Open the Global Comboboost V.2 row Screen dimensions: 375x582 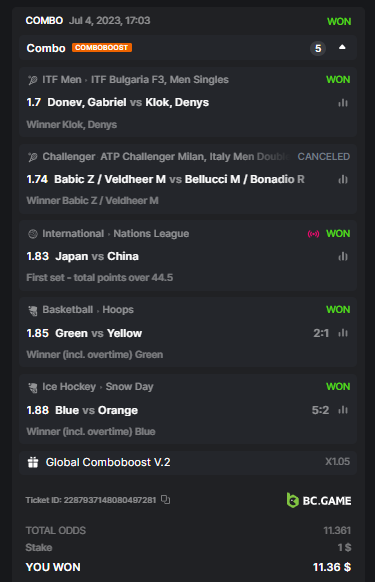point(188,462)
